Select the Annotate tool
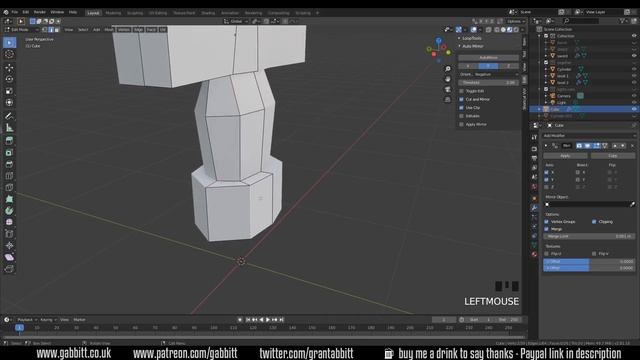Viewport: 640px width, 360px height. pos(9,116)
